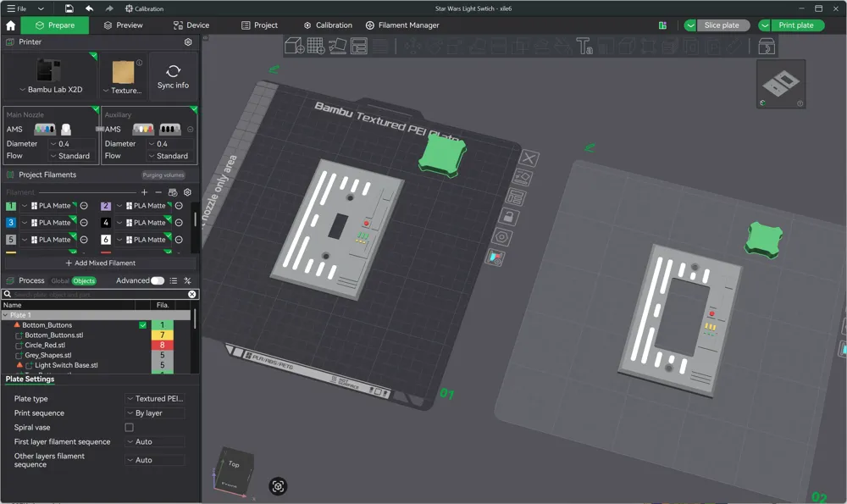Click the Add cube toolbar icon
Image resolution: width=847 pixels, height=504 pixels.
295,46
